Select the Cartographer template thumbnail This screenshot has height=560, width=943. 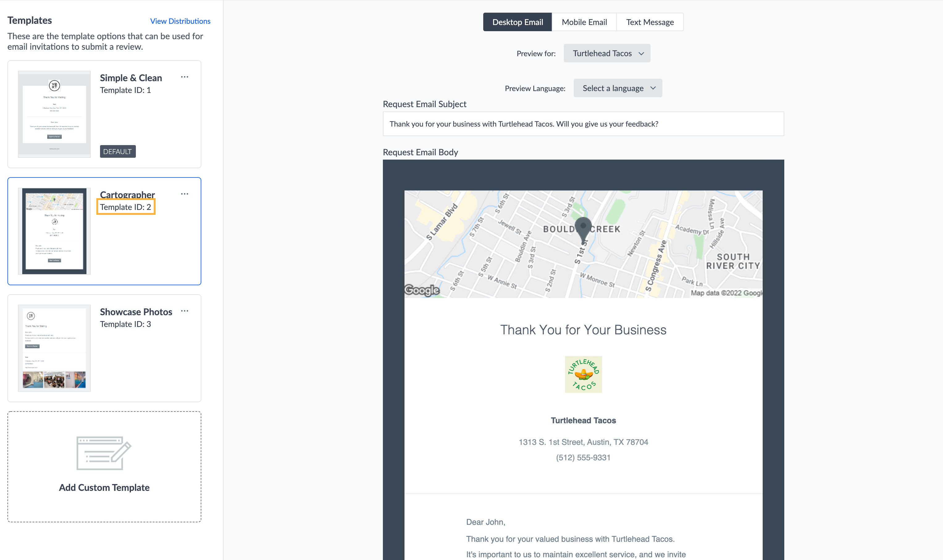pyautogui.click(x=54, y=231)
